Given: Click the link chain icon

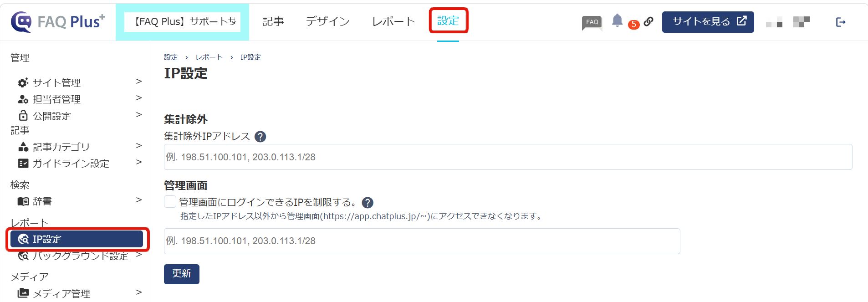Looking at the screenshot, I should point(648,21).
